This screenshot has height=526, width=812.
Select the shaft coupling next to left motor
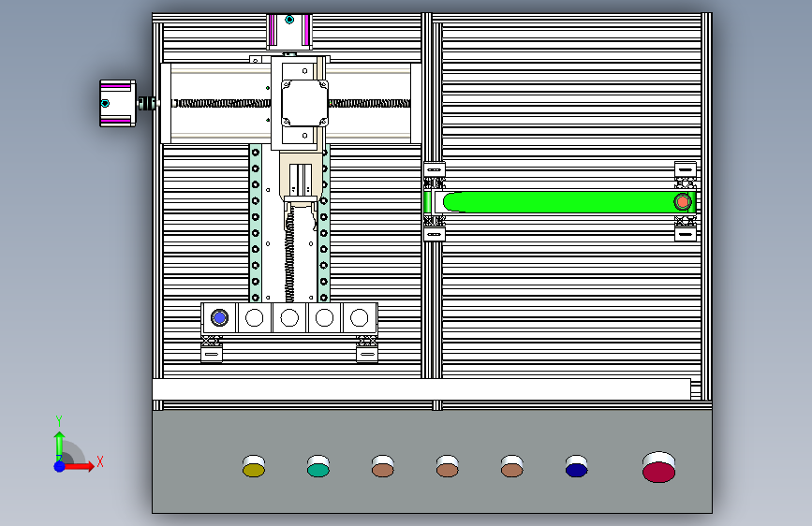[x=148, y=103]
